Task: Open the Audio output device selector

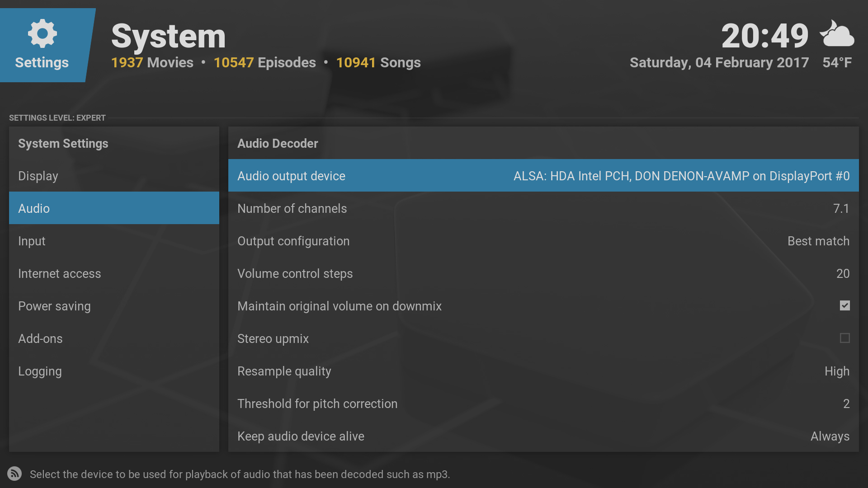Action: click(x=543, y=176)
